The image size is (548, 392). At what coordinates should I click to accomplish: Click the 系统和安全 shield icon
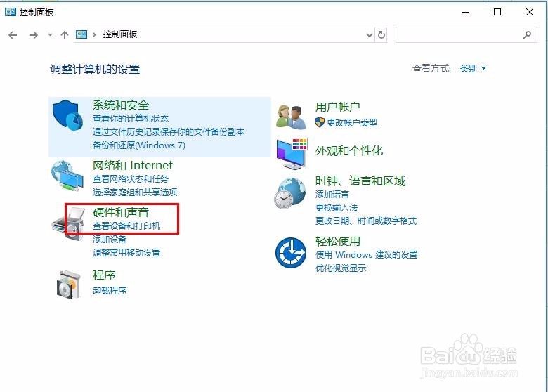[67, 115]
